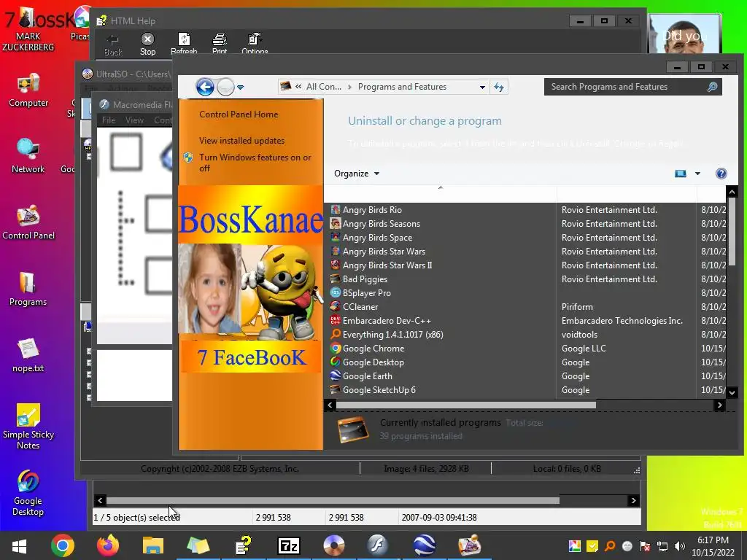This screenshot has height=560, width=747.
Task: Switch to UltraISO disc taskbar button
Action: [333, 545]
